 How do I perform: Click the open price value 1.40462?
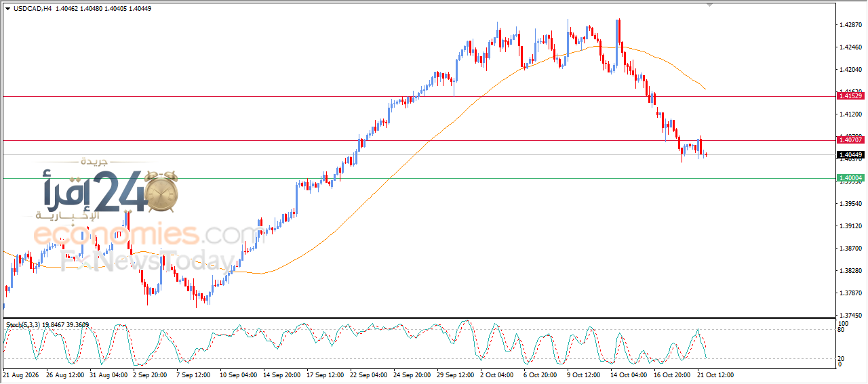coord(67,9)
